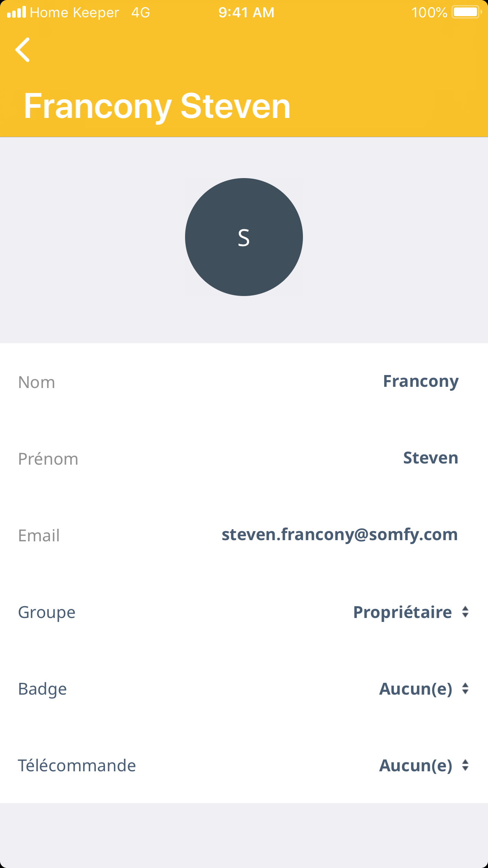
Task: Tap the Nom label
Action: (37, 383)
